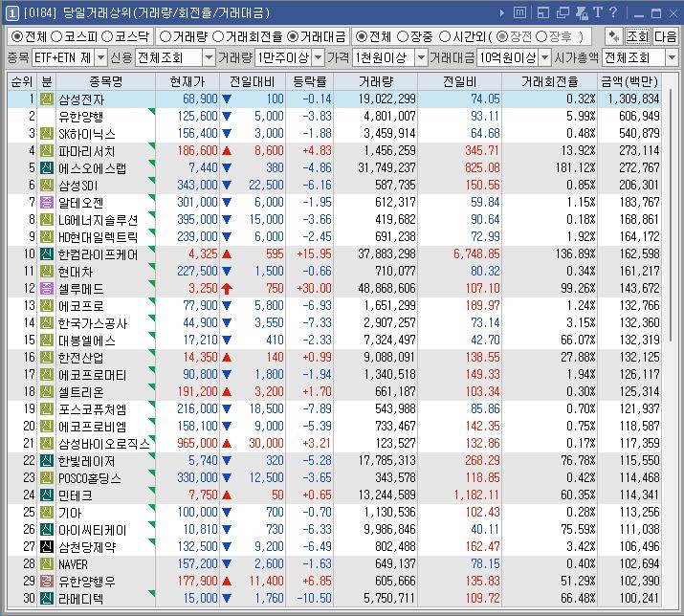Click the window number '1' icon in title bar
684x616 pixels.
[x=11, y=13]
